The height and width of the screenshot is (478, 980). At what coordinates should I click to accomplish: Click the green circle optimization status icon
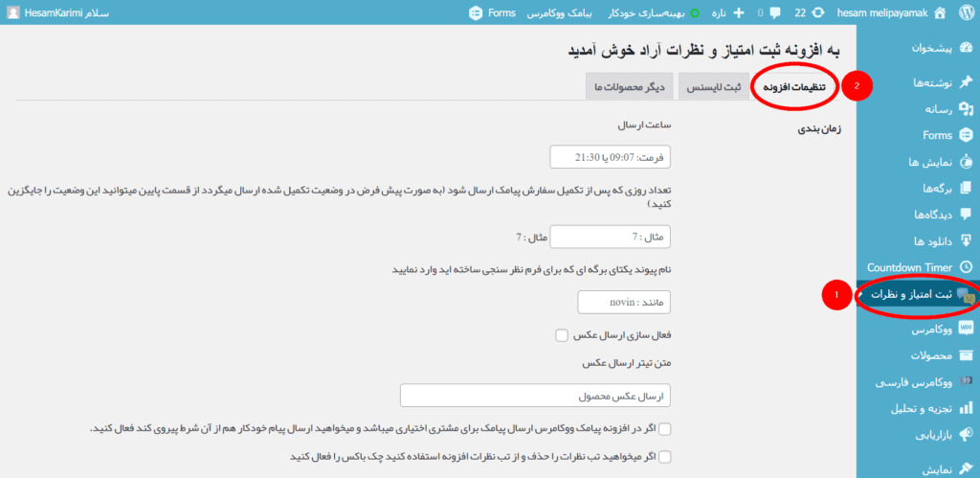coord(695,12)
